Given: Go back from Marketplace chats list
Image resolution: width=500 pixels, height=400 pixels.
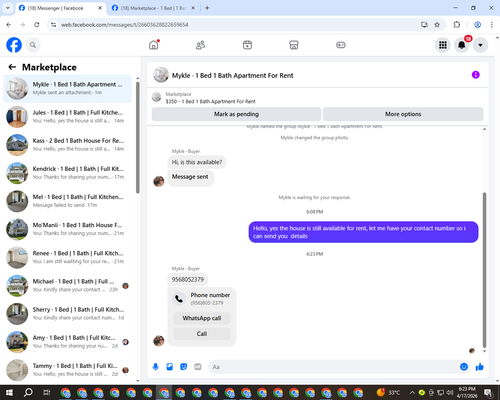Looking at the screenshot, I should (x=12, y=67).
